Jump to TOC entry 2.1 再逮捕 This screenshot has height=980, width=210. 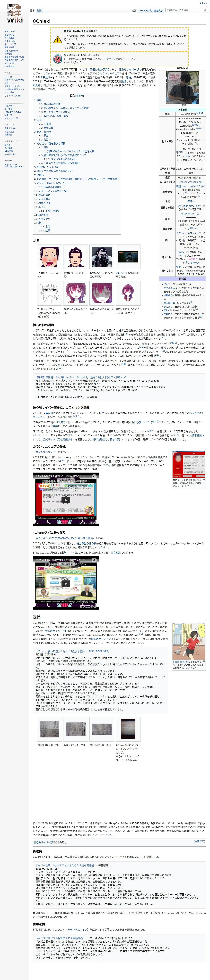click(45, 124)
